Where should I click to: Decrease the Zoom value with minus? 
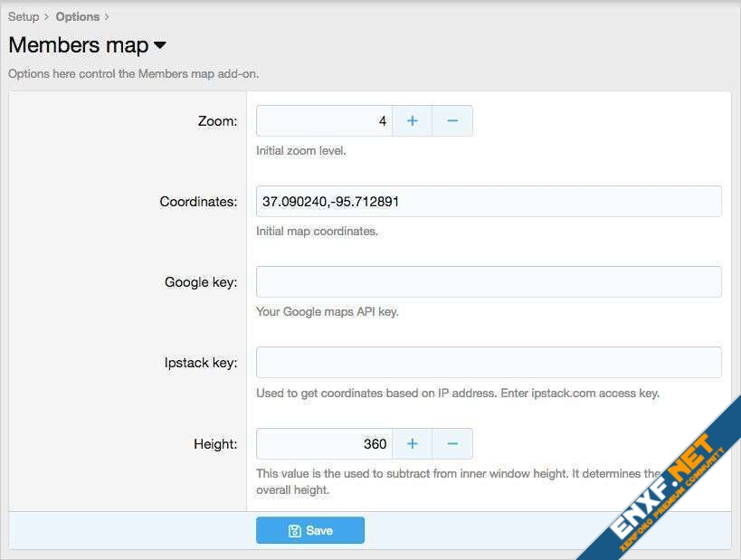pos(452,121)
